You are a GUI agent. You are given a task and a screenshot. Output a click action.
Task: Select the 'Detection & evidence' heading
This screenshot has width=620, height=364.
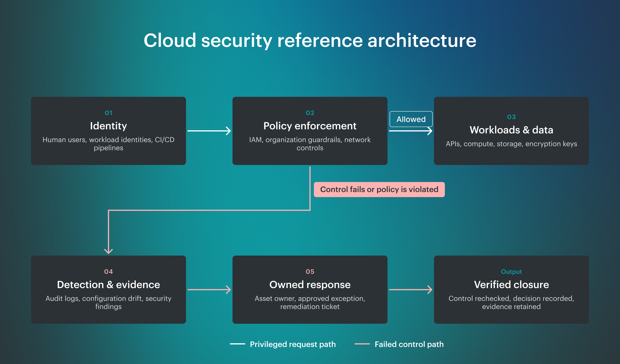[x=109, y=285]
